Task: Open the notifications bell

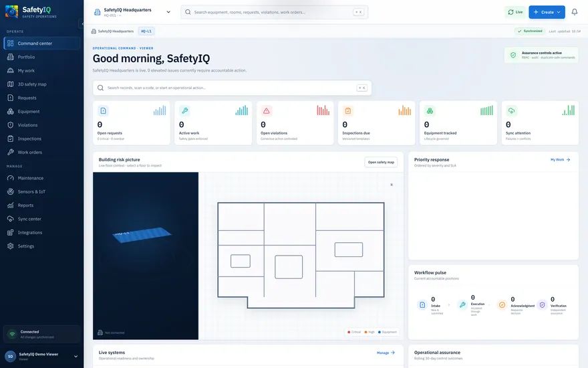Action: pos(575,12)
